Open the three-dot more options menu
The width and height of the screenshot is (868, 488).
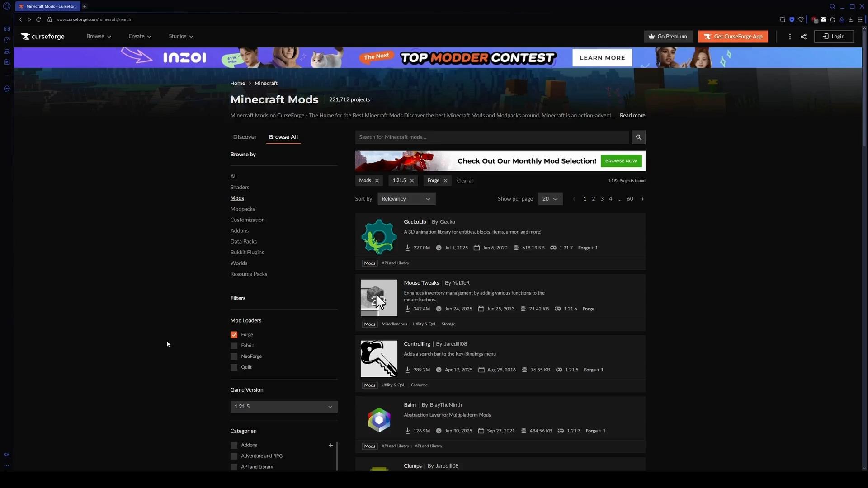(x=790, y=37)
